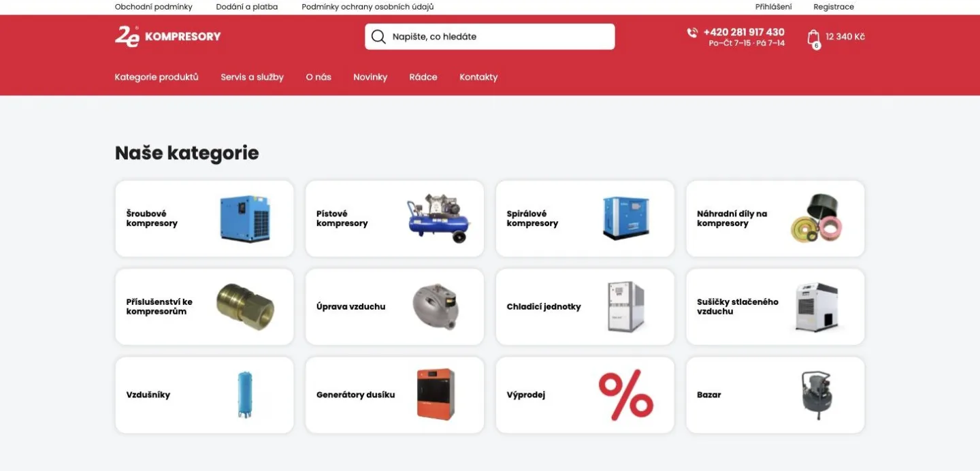The height and width of the screenshot is (471, 980).
Task: Open the Vzdušníky category label
Action: click(148, 395)
